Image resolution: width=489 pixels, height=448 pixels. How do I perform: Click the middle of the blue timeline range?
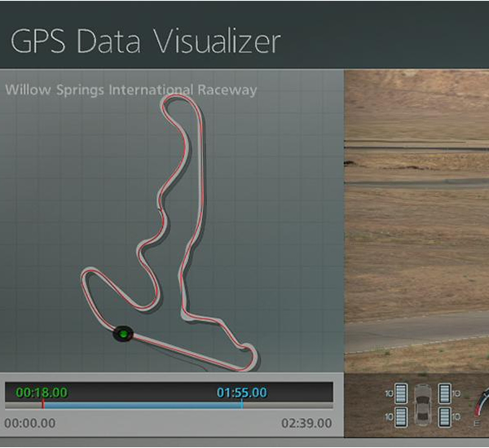(x=143, y=405)
